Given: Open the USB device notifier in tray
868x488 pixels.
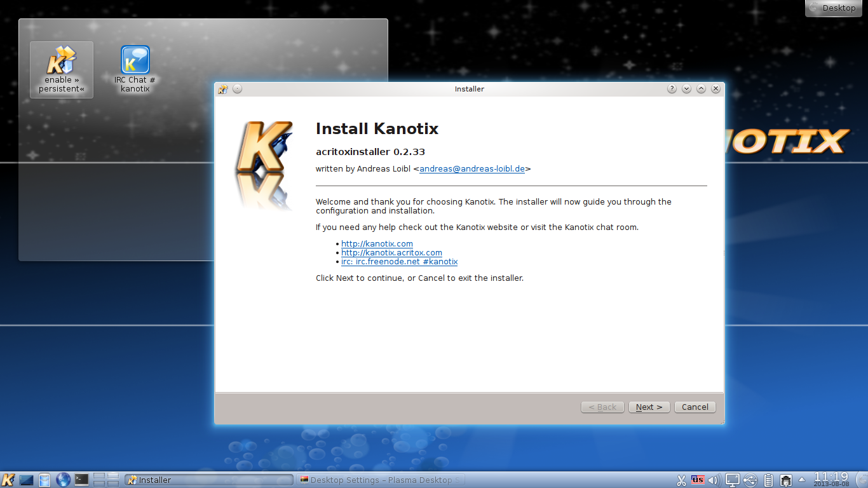Looking at the screenshot, I should pos(750,480).
